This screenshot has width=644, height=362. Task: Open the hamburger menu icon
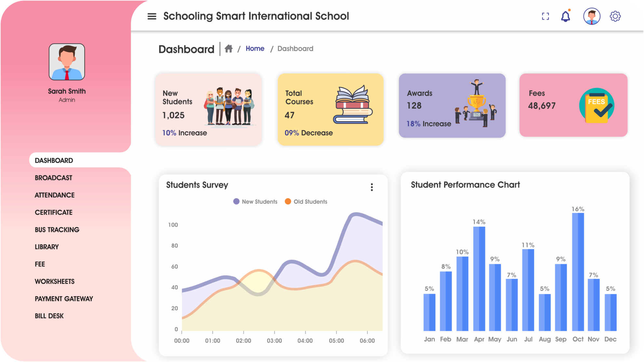[152, 16]
